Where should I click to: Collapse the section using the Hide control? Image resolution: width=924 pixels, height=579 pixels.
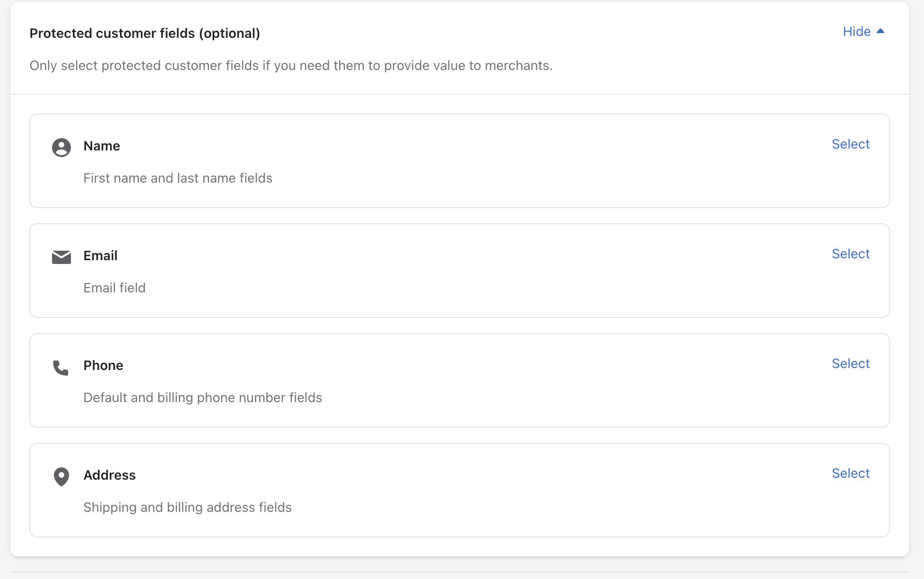[856, 31]
